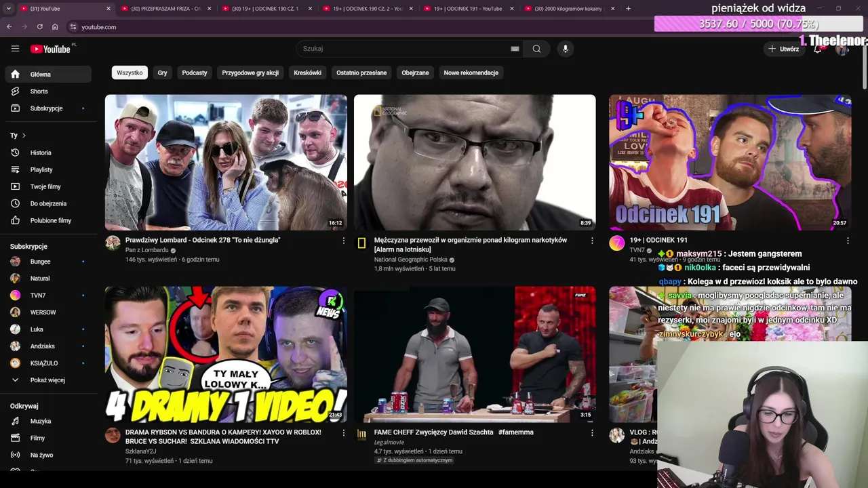Select the Gry filter chip
This screenshot has width=868, height=488.
(163, 73)
